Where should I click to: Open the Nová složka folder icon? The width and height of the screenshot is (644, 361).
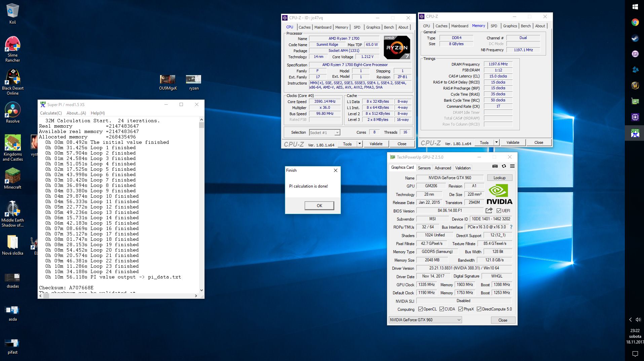click(x=12, y=245)
